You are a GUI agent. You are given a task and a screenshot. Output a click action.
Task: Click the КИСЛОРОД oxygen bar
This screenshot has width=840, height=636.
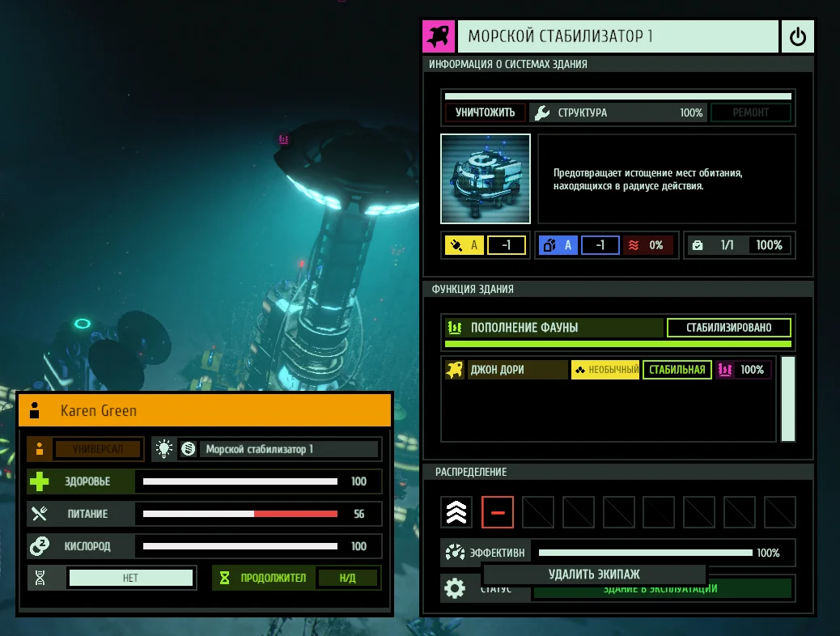(240, 546)
